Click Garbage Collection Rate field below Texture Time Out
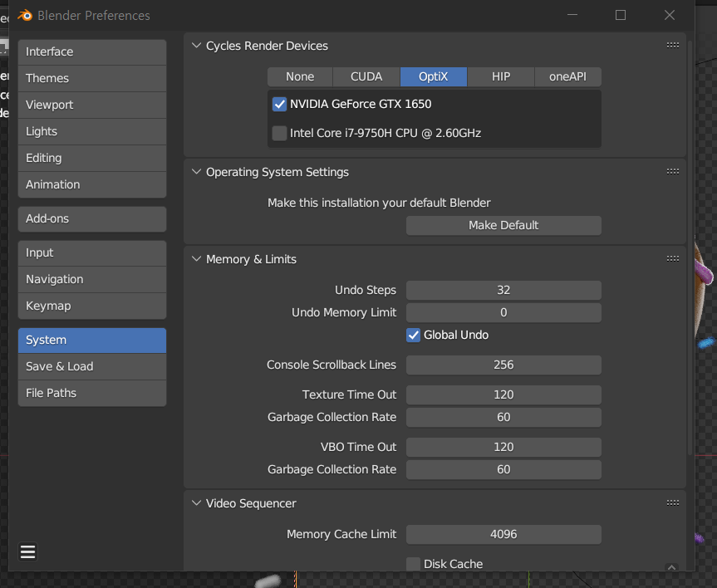The image size is (717, 588). tap(503, 417)
